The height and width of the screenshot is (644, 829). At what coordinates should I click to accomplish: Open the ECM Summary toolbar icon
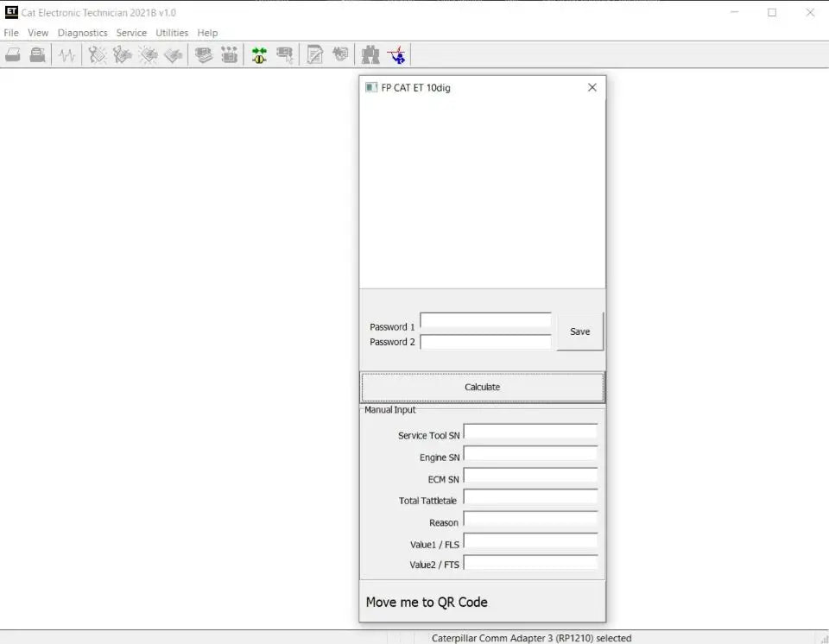(x=204, y=54)
